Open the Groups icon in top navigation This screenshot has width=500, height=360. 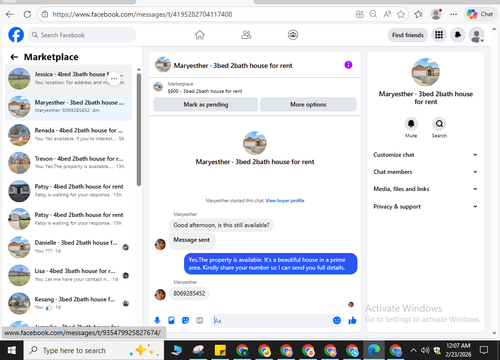coord(293,35)
